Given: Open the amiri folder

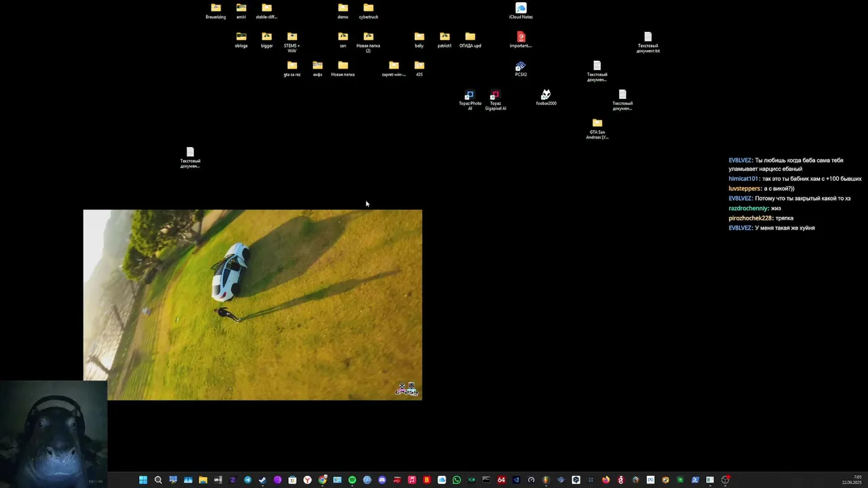Looking at the screenshot, I should pos(241,11).
